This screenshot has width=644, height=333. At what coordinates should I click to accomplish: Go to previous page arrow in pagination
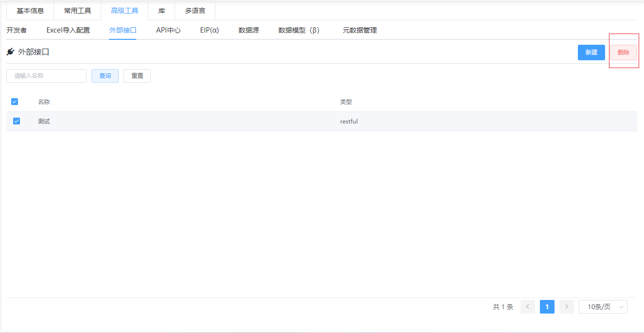(x=528, y=307)
